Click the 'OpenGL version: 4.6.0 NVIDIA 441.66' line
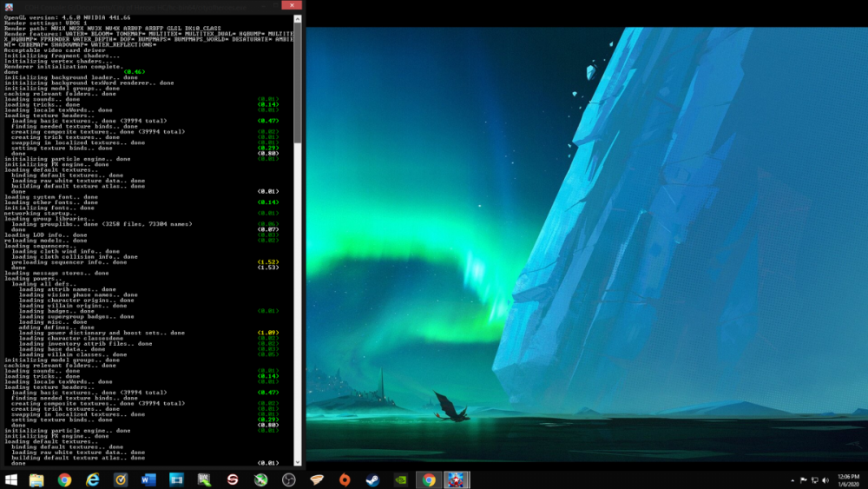Image resolution: width=868 pixels, height=489 pixels. tap(68, 17)
